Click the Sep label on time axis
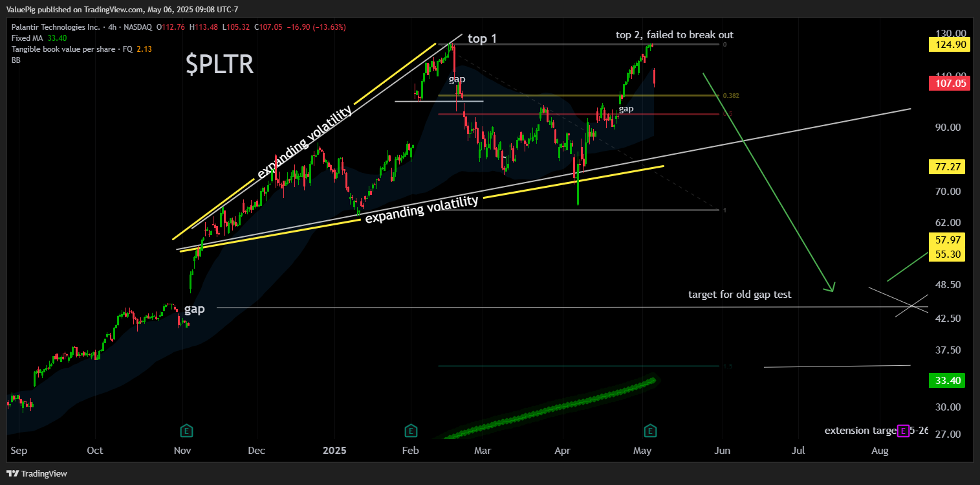980x485 pixels. [19, 450]
